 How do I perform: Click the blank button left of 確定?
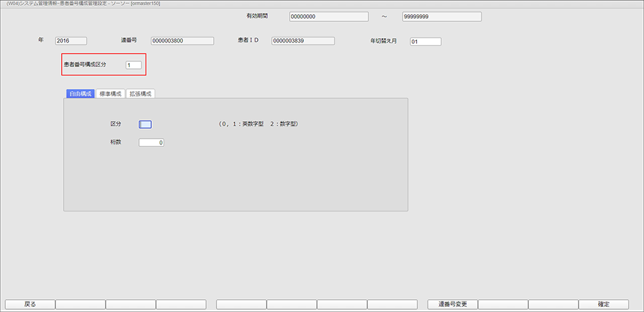pos(553,304)
